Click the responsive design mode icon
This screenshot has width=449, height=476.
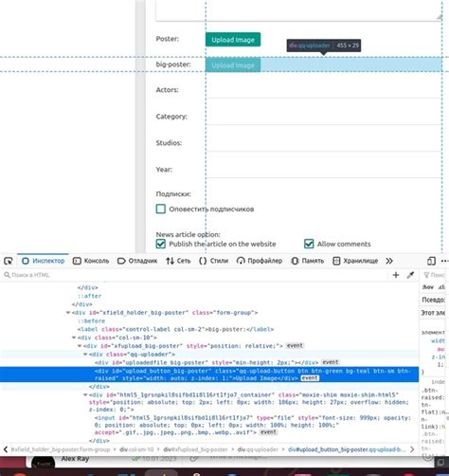tap(431, 261)
